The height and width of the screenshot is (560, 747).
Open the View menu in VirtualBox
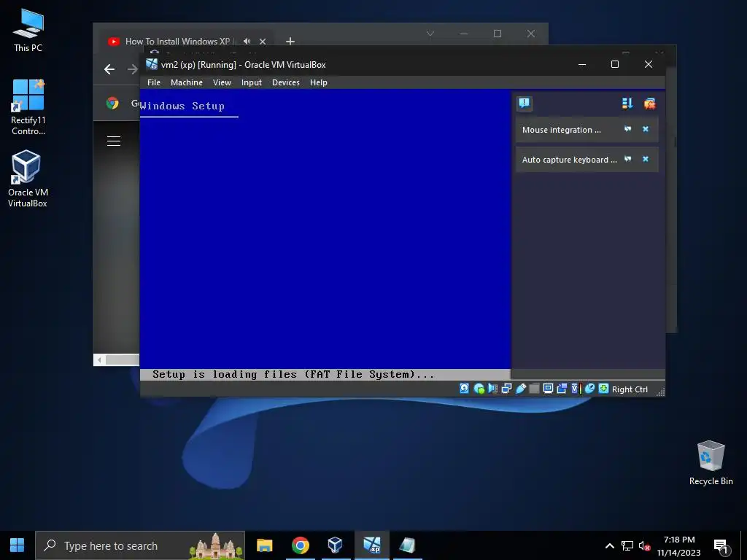coord(222,82)
